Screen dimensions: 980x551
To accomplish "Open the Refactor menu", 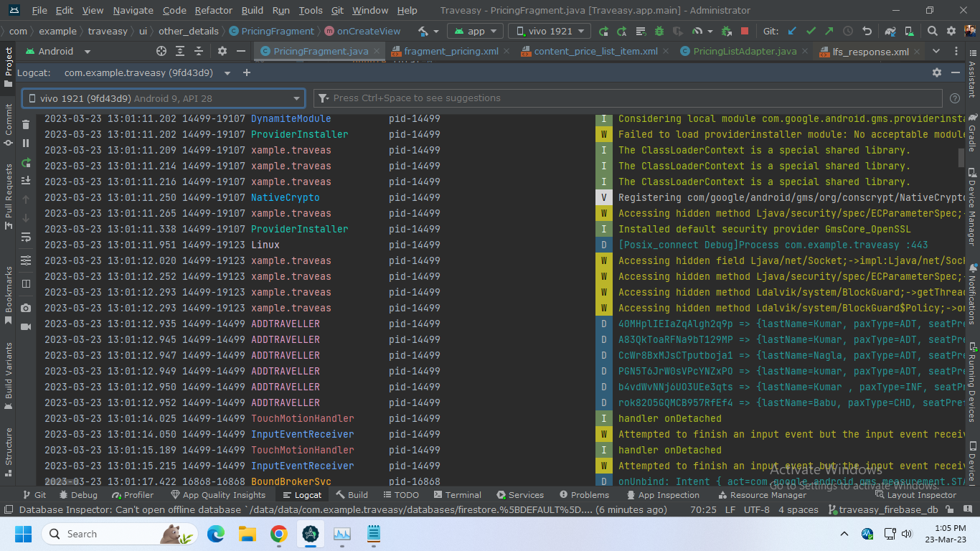I will (213, 11).
